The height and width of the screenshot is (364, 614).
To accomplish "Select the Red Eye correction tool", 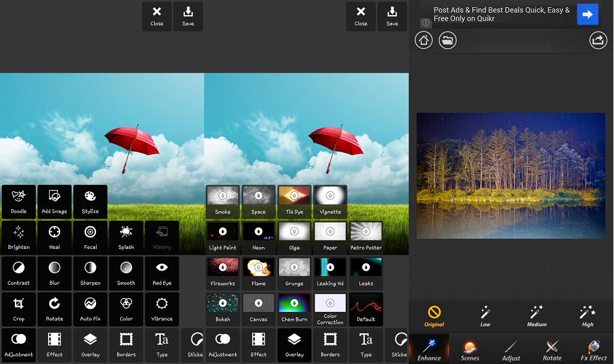I will [x=161, y=273].
